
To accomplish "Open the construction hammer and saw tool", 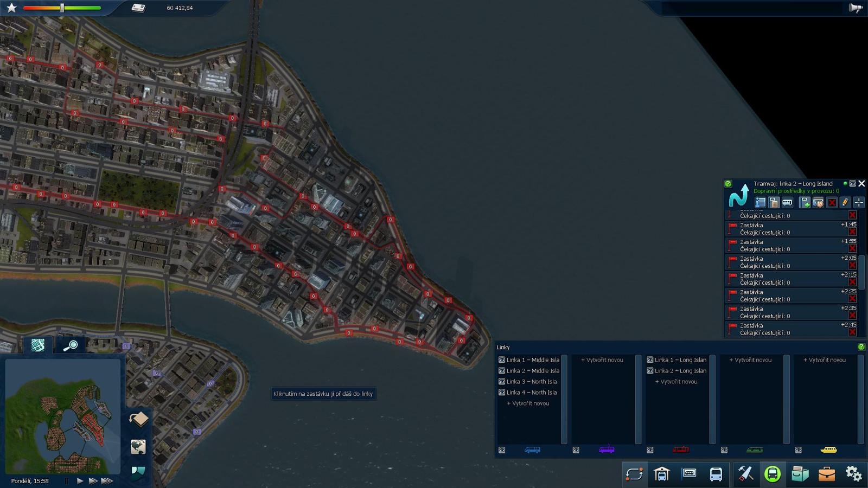I will pos(745,474).
